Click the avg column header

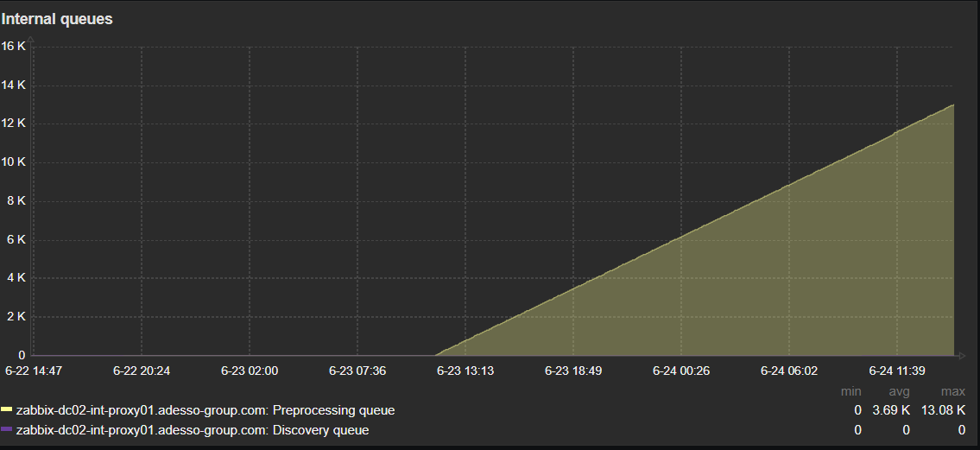pos(899,392)
